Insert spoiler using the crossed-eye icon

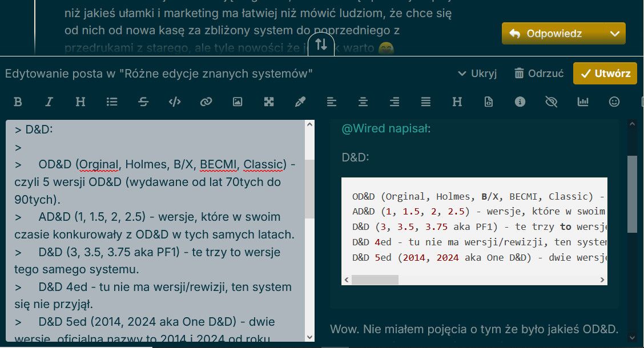pos(551,102)
